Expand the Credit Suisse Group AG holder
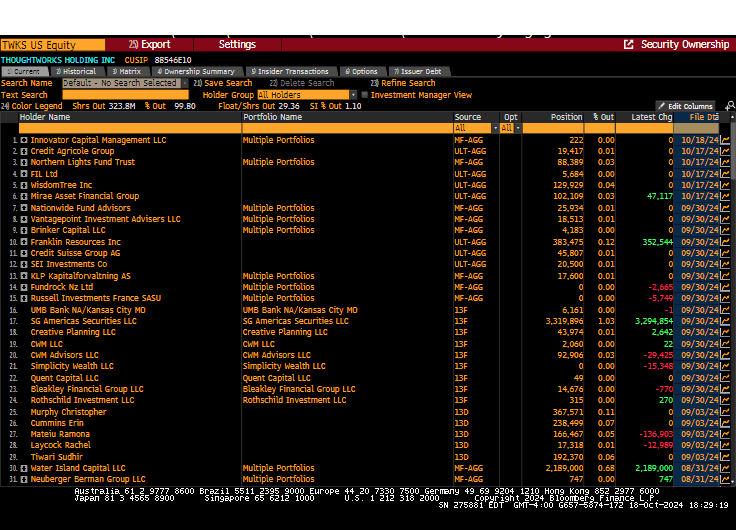Screen dimensions: 736x530 click(x=24, y=253)
